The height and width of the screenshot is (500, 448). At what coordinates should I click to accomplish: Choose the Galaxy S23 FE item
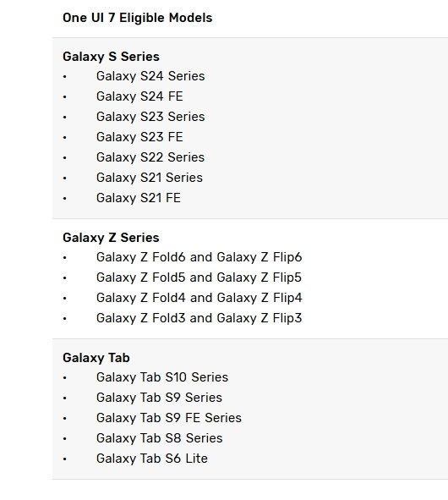click(139, 137)
